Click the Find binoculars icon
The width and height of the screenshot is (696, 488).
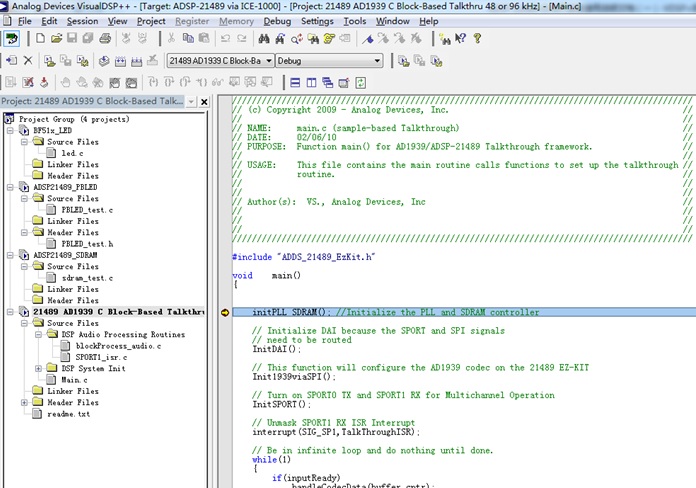click(264, 39)
